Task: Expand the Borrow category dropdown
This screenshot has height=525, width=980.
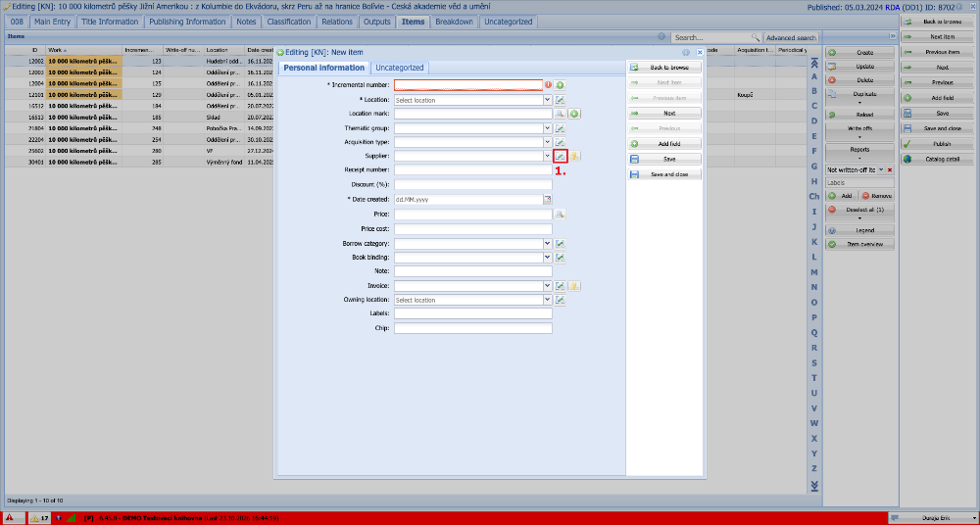Action: [548, 243]
